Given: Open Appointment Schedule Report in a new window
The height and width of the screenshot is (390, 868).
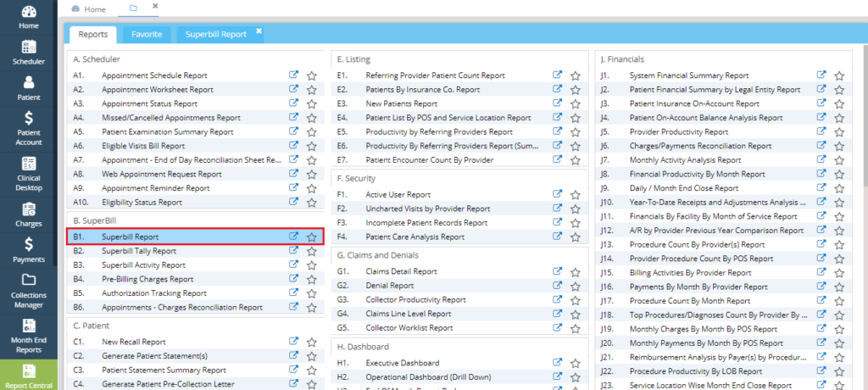Looking at the screenshot, I should 294,75.
